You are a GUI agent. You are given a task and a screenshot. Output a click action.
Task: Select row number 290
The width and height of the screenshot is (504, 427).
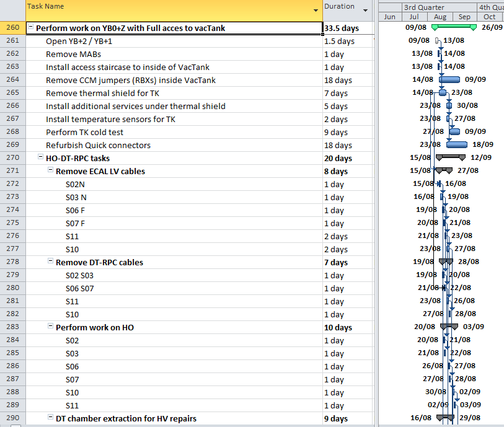tap(13, 418)
